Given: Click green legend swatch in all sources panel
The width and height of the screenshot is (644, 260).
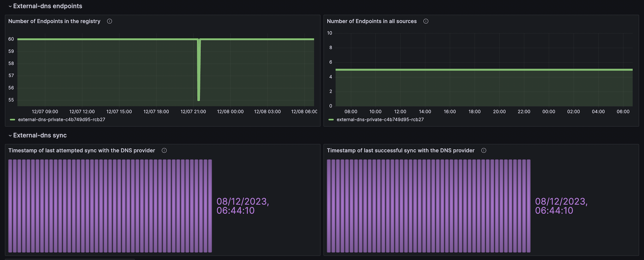Looking at the screenshot, I should point(331,119).
